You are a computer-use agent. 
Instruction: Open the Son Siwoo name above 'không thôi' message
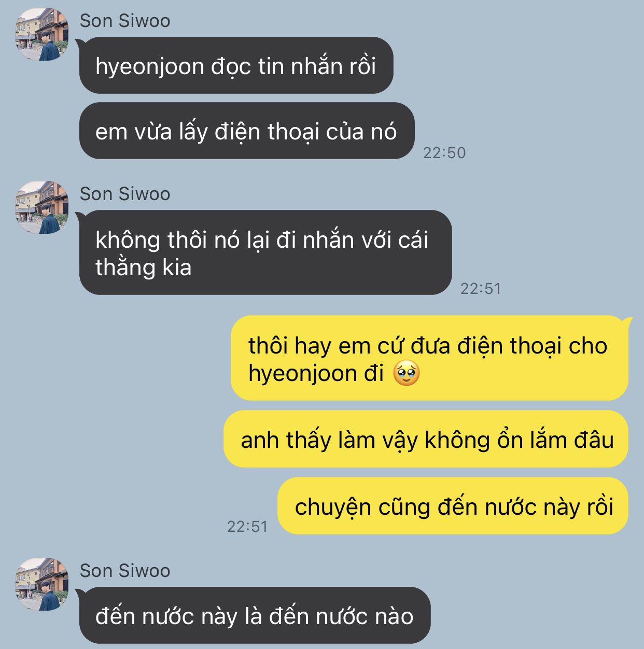125,194
